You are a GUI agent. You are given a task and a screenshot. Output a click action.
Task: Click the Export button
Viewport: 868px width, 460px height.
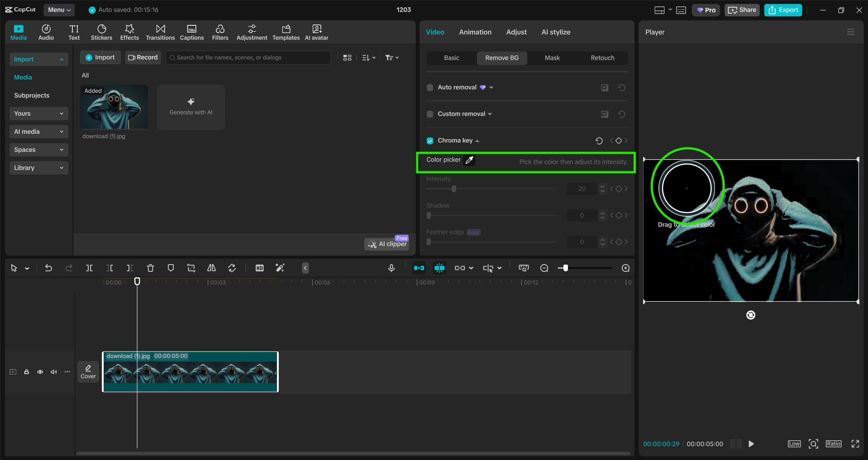coord(783,10)
